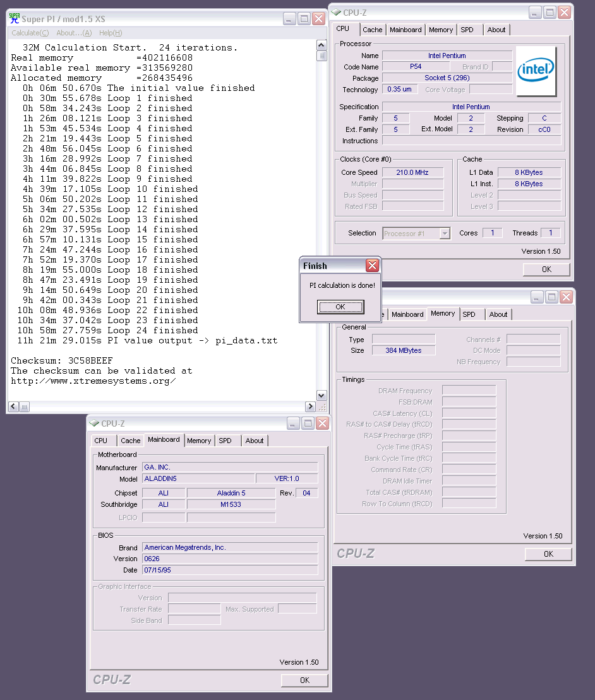This screenshot has height=700, width=595.
Task: Click the vertical scrollbar thumb in Super PI
Action: pyautogui.click(x=321, y=56)
